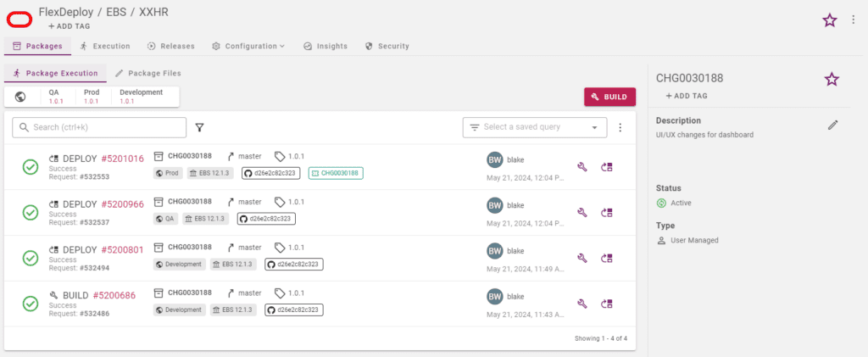This screenshot has height=357, width=868.
Task: Open the filter funnel next to search
Action: pyautogui.click(x=200, y=127)
